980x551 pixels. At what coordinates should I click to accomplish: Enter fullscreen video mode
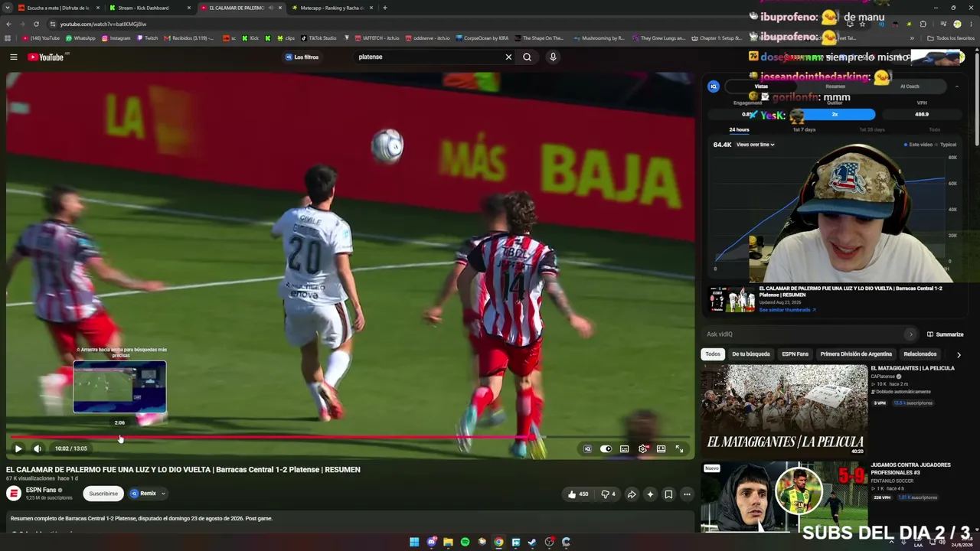(x=679, y=449)
